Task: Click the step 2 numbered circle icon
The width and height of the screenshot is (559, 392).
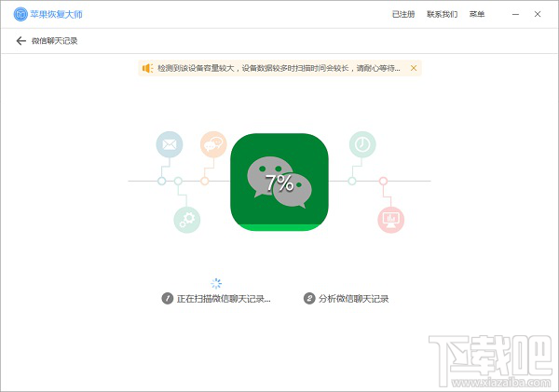Action: pyautogui.click(x=309, y=298)
